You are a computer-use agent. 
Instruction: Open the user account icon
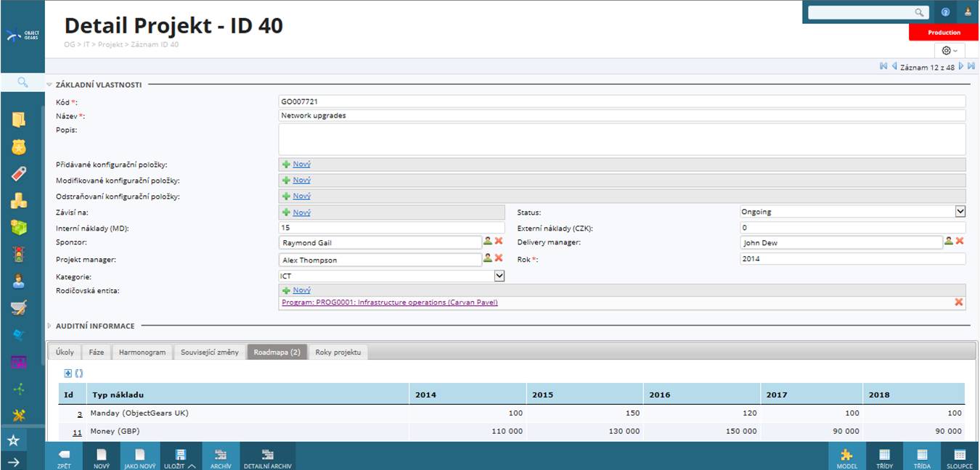pyautogui.click(x=968, y=12)
